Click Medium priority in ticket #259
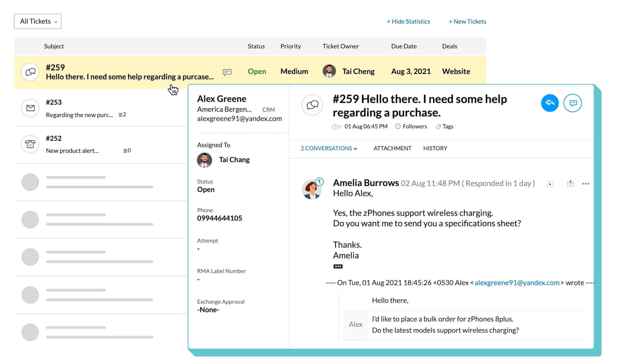The width and height of the screenshot is (617, 364). 294,71
